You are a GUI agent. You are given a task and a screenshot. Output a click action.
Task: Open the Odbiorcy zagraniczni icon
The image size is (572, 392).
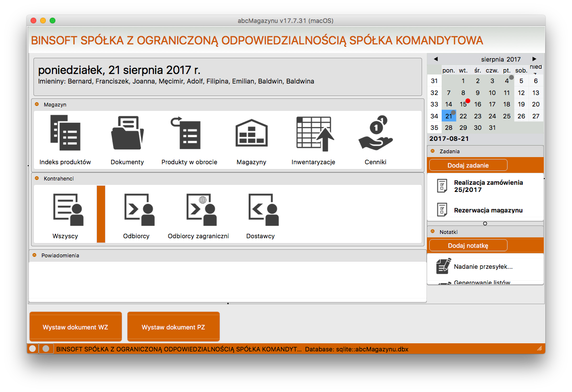[x=198, y=210]
